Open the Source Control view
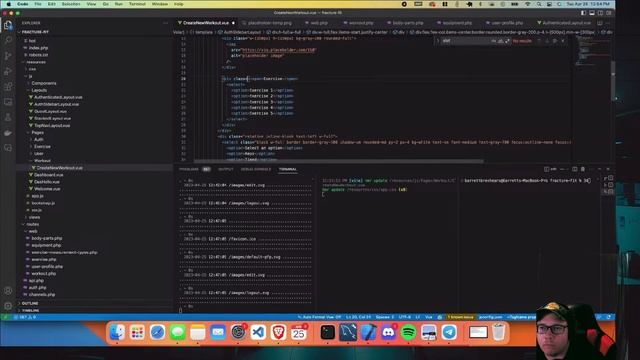 point(8,56)
